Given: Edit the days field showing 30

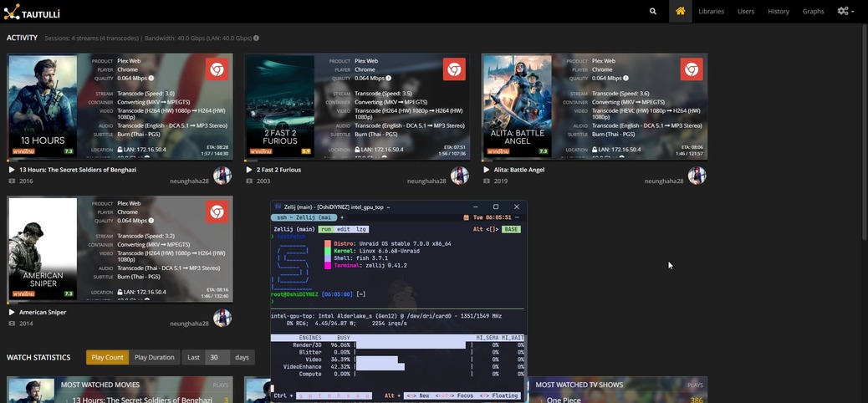Looking at the screenshot, I should tap(217, 357).
